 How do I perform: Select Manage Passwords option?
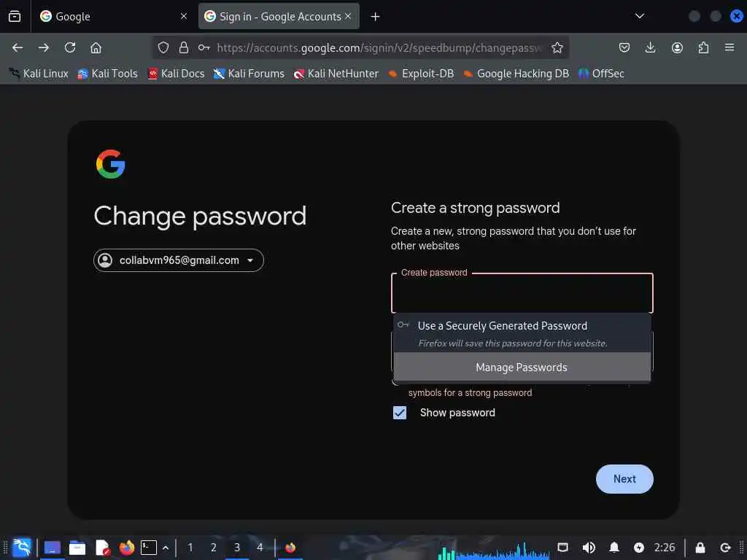tap(522, 367)
